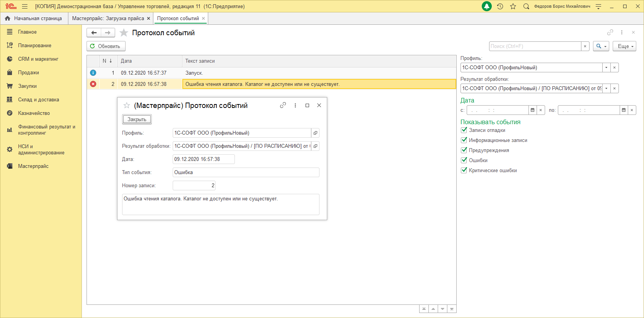
Task: Add Протокол событий to favorites star
Action: pyautogui.click(x=124, y=33)
